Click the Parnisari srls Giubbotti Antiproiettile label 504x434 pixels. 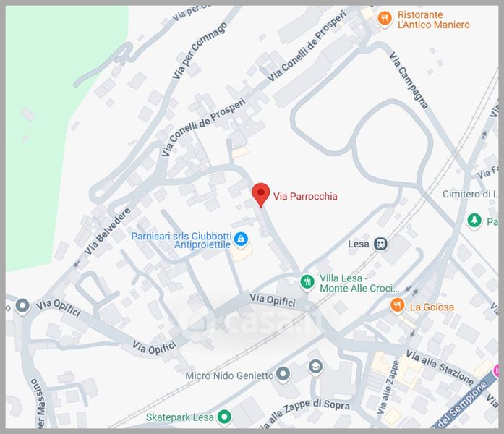pos(181,240)
